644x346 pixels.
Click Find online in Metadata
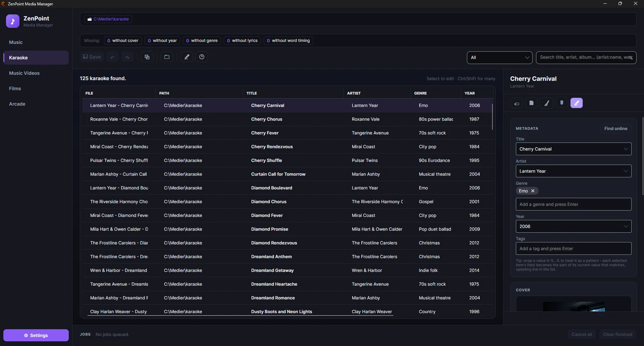pyautogui.click(x=615, y=128)
